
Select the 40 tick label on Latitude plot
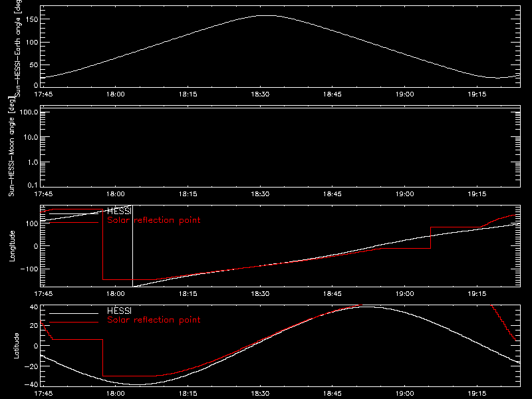[34, 307]
